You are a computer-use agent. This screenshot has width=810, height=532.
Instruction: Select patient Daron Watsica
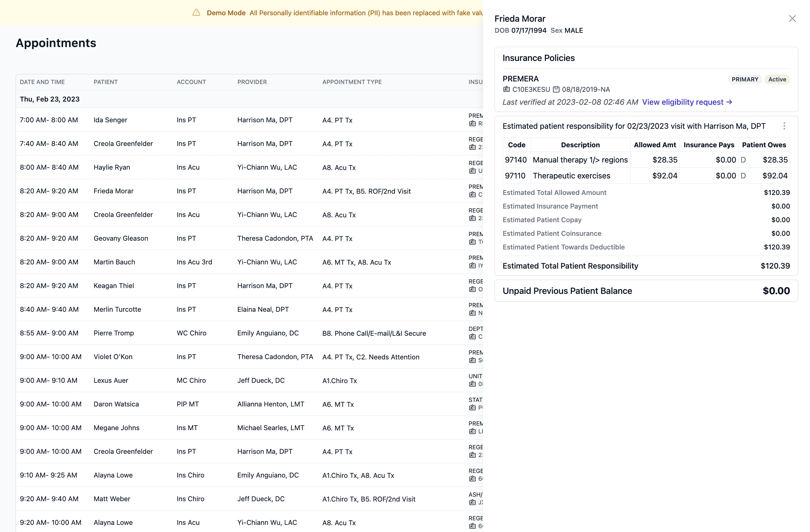pyautogui.click(x=116, y=404)
